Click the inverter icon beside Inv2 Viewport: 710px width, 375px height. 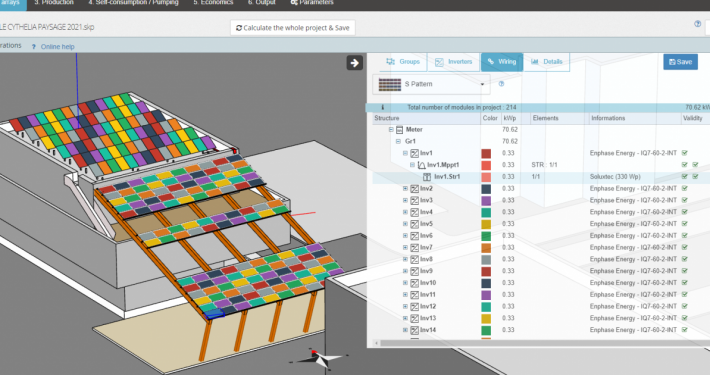click(x=414, y=188)
